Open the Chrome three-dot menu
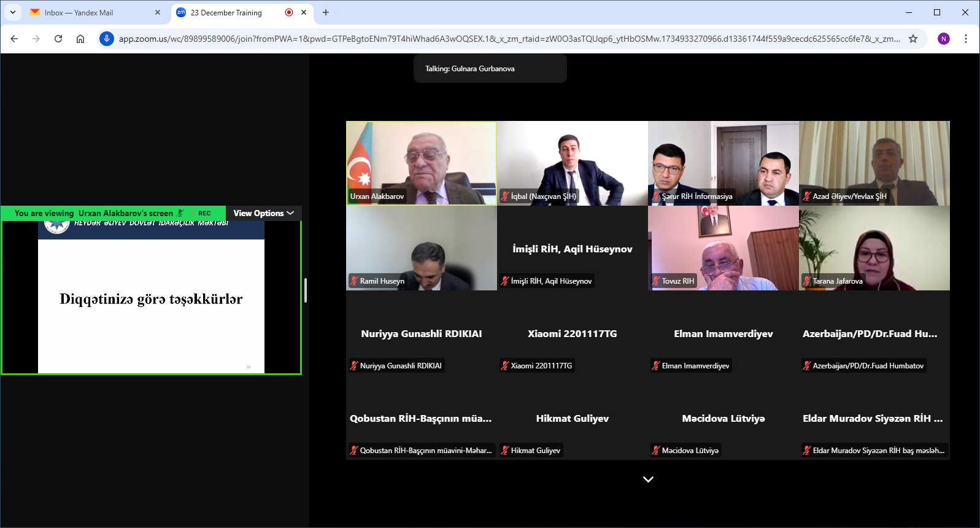 966,39
